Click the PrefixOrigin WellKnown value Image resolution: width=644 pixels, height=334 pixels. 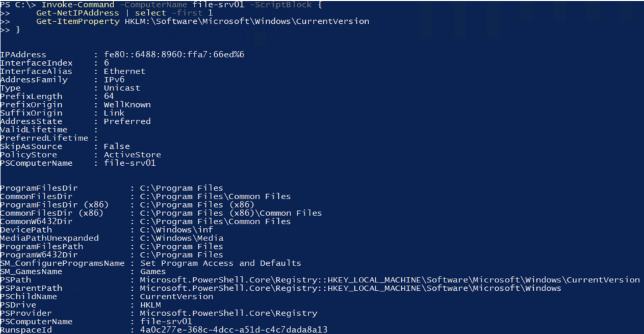tap(127, 104)
